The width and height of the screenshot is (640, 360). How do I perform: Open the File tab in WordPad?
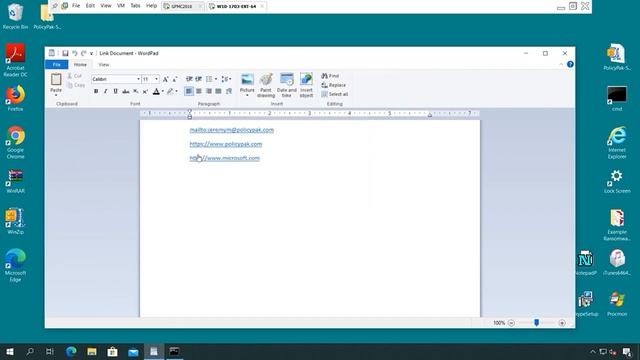(x=56, y=64)
